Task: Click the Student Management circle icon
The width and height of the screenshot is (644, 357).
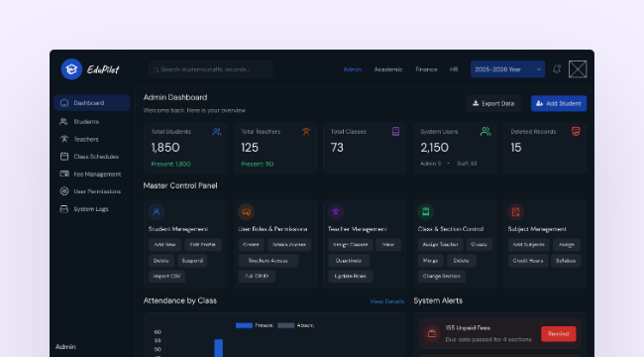Action: click(x=157, y=212)
